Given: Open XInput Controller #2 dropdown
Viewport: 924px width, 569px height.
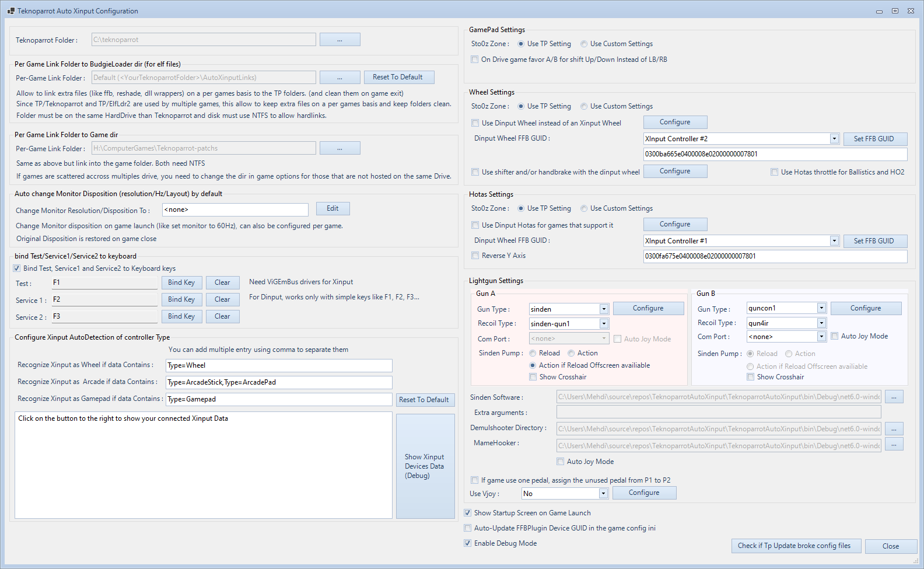Looking at the screenshot, I should point(834,139).
